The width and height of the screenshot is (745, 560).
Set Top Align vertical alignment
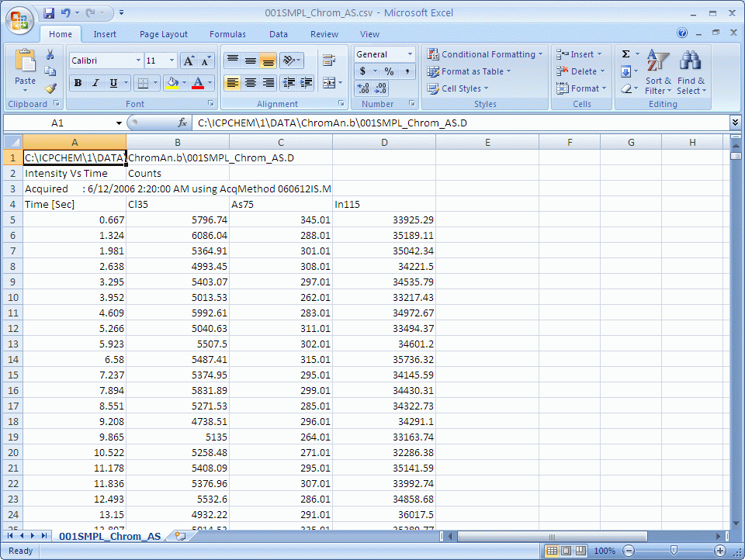[232, 60]
